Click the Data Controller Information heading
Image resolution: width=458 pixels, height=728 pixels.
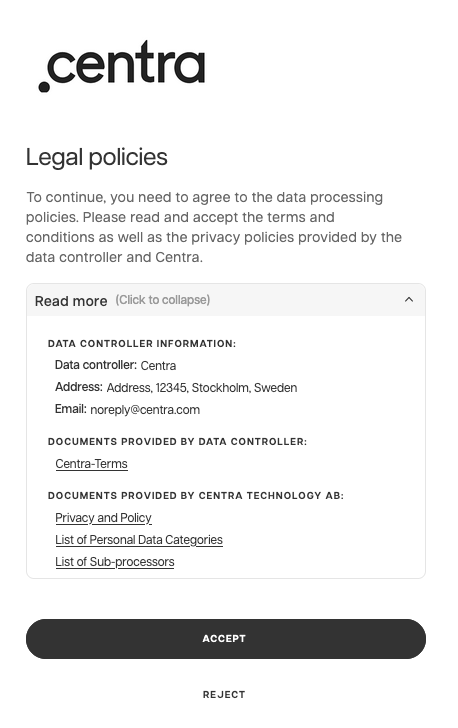142,344
